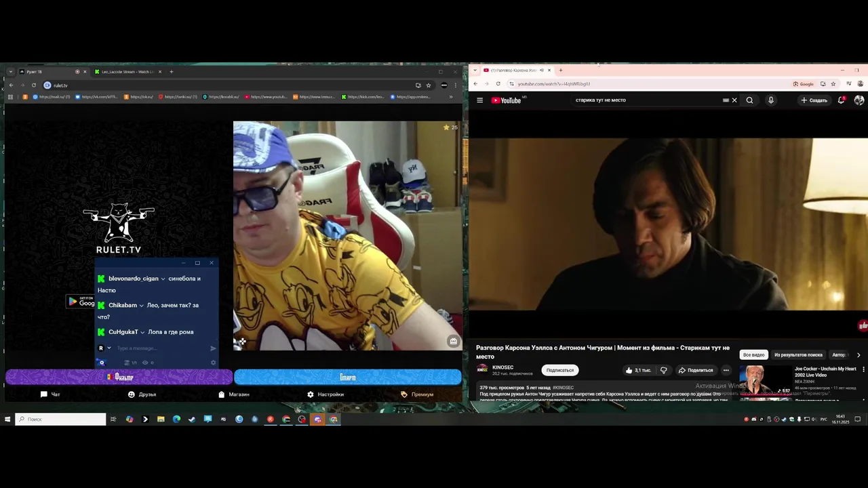Expand the blevonardo_cigan user dropdown

pos(163,279)
